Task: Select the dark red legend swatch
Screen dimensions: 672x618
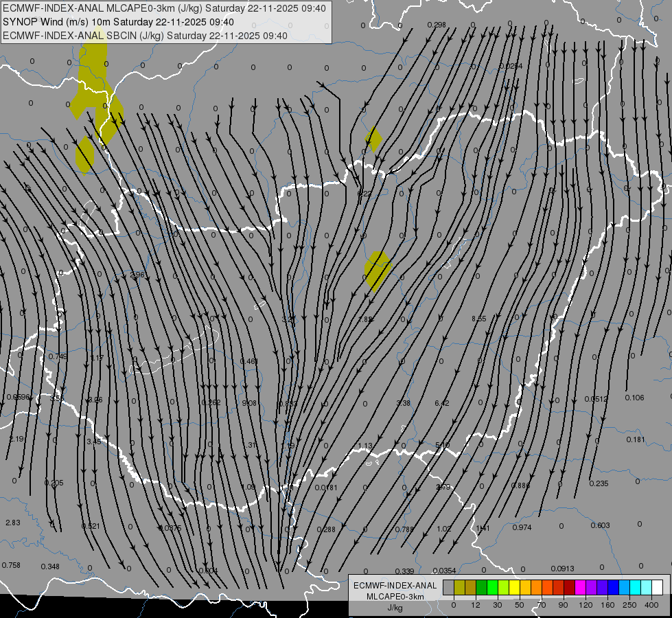Action: point(569,587)
